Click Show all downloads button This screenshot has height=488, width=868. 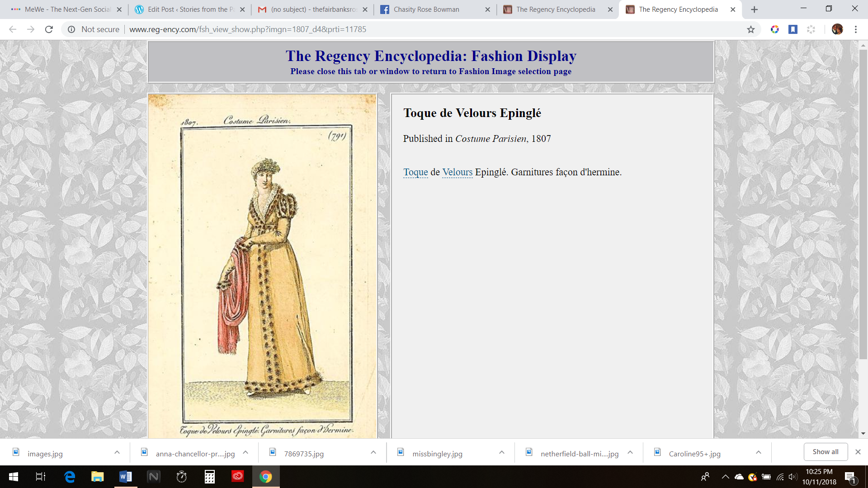click(825, 452)
